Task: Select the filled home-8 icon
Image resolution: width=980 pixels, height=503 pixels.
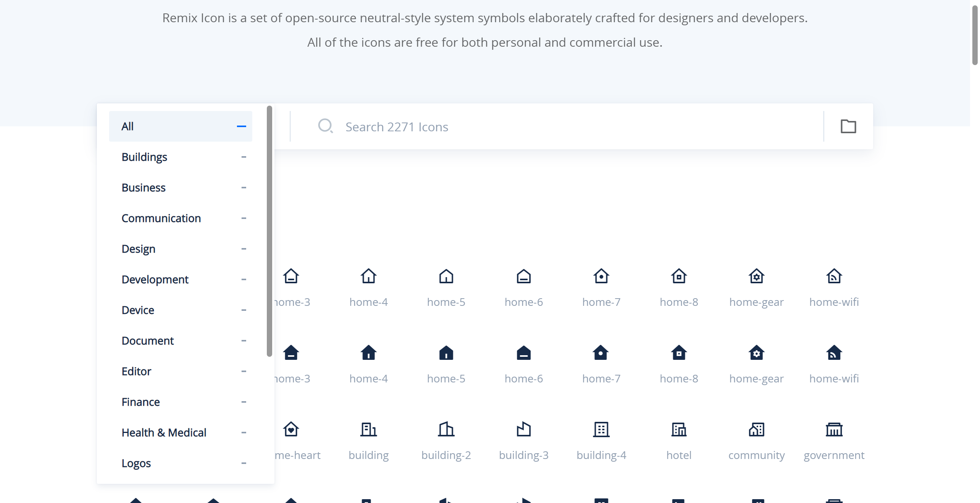Action: tap(679, 353)
